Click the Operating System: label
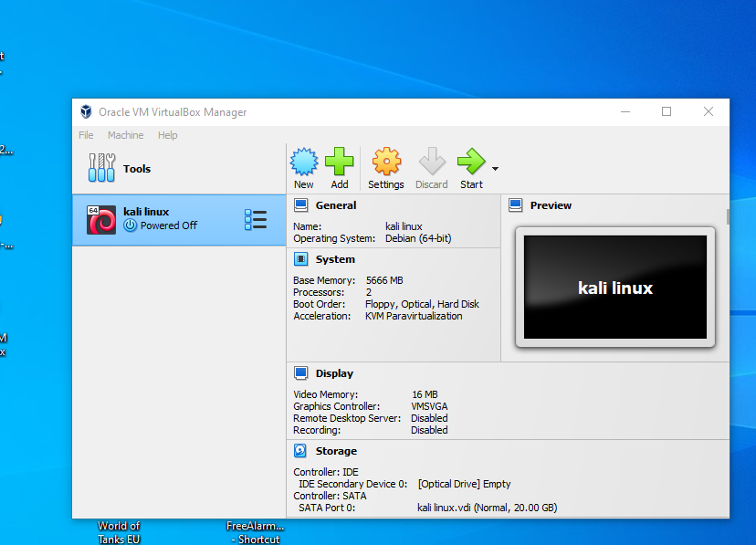Screen dimensions: 756x545 point(334,238)
